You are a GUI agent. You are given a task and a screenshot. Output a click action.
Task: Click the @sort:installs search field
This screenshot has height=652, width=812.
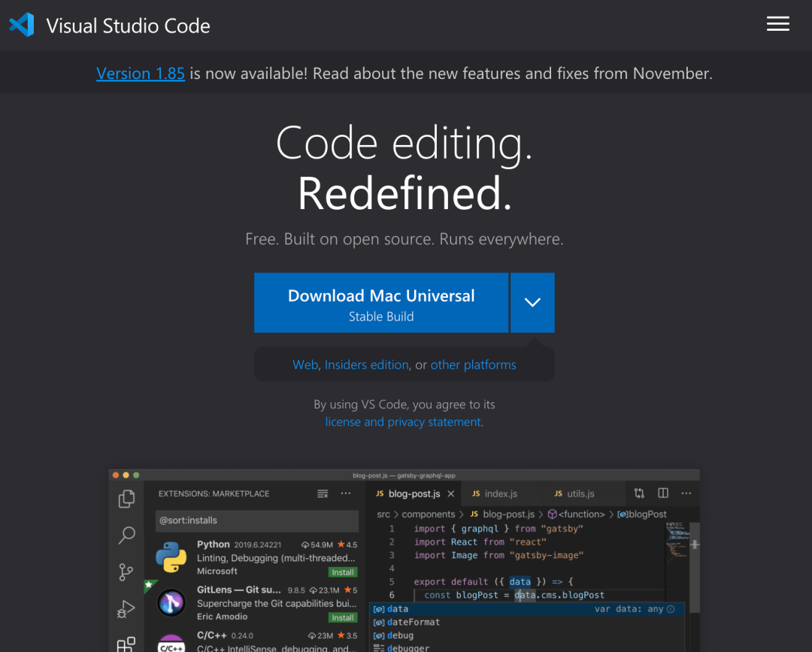click(x=257, y=520)
